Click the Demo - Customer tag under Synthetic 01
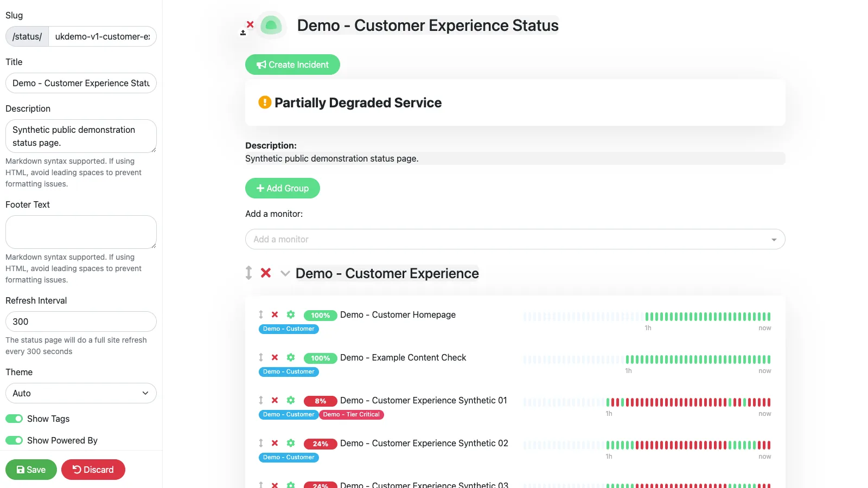Screen dimensions: 868x488 (289, 414)
